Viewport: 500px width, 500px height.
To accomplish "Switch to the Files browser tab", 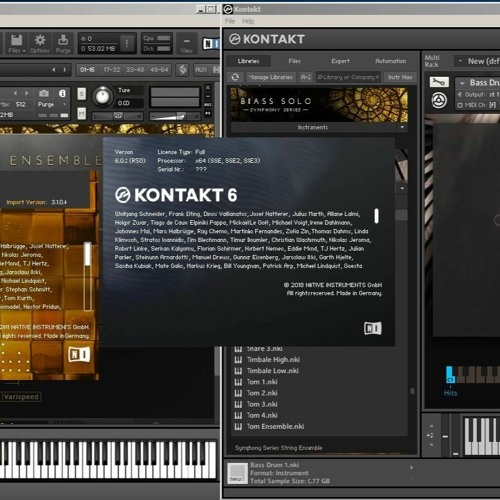I will (295, 61).
